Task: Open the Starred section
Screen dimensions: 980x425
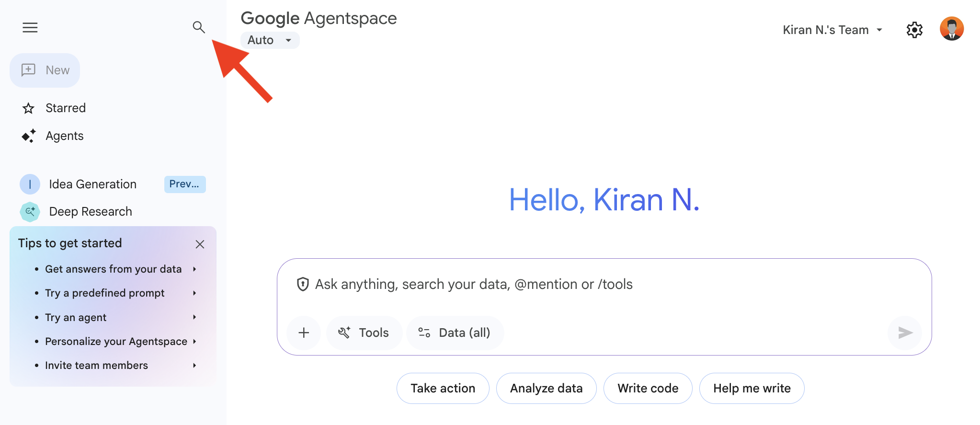Action: point(65,108)
